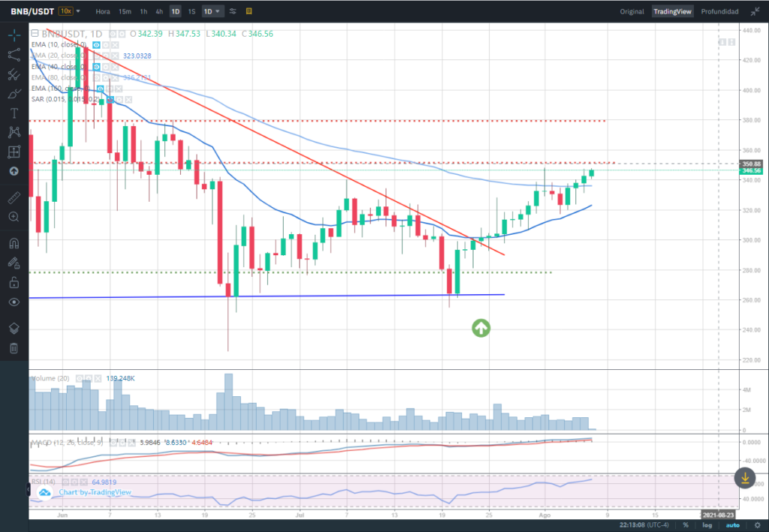Select the 4h timeframe
769x532 pixels.
tap(159, 11)
